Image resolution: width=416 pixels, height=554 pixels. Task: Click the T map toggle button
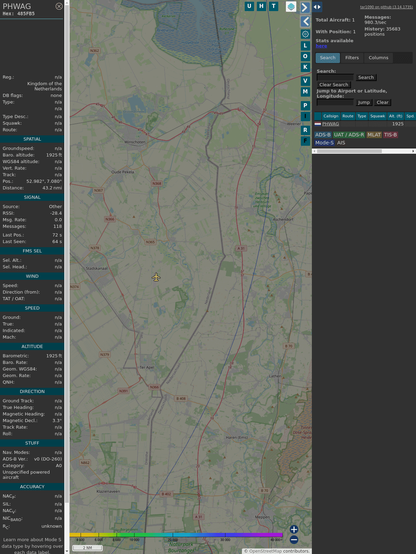click(273, 6)
